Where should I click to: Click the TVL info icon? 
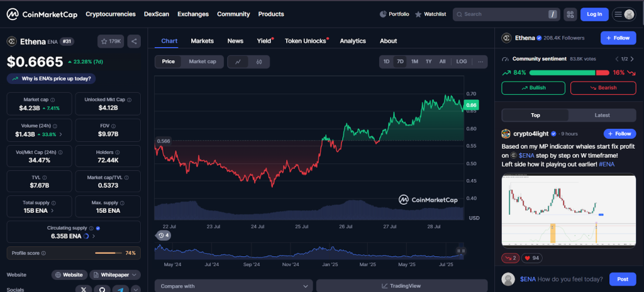45,178
